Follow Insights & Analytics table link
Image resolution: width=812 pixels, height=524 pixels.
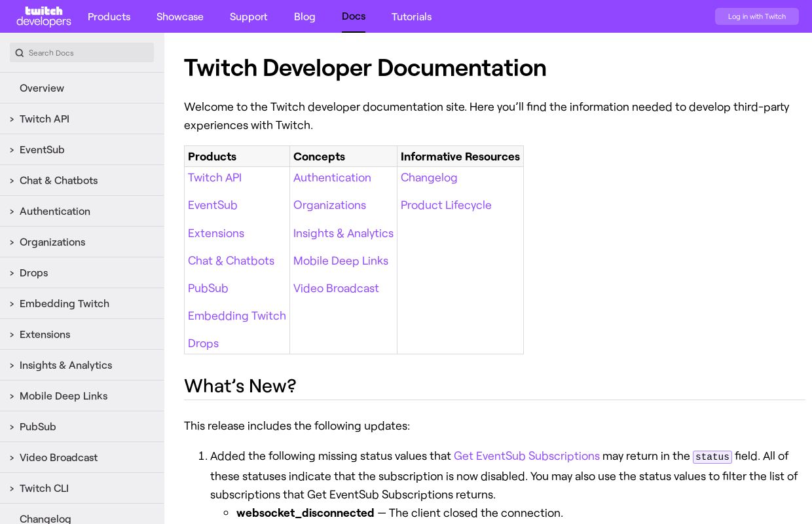pyautogui.click(x=343, y=233)
